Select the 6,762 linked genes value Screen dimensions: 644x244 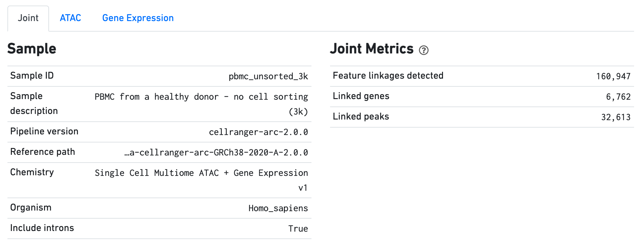(x=618, y=97)
